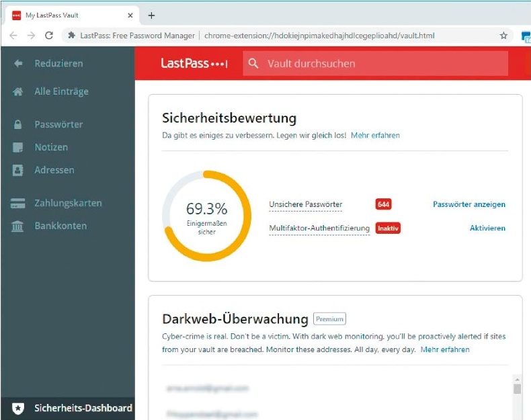The width and height of the screenshot is (531, 420).
Task: Click the extension puzzle icon in address bar
Action: (x=71, y=35)
